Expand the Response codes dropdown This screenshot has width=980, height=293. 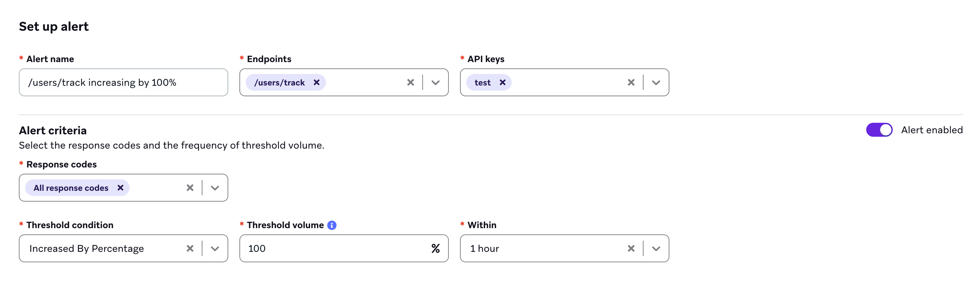[x=215, y=187]
